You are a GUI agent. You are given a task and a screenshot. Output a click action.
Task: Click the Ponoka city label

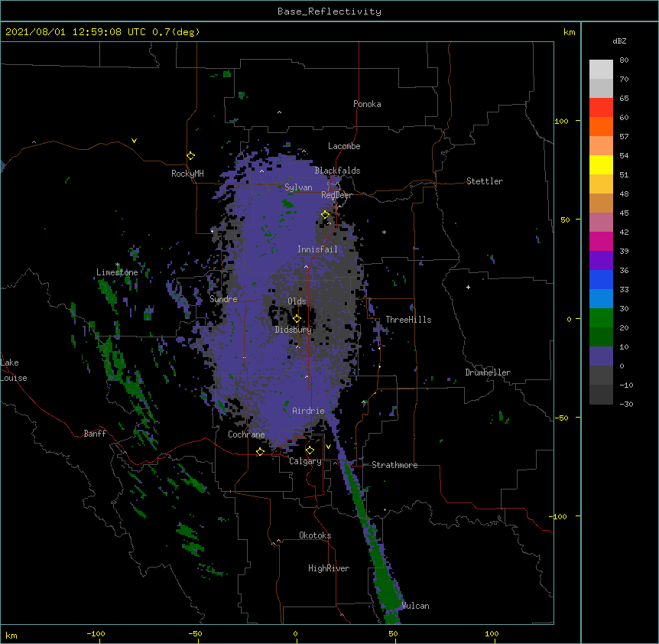point(367,104)
